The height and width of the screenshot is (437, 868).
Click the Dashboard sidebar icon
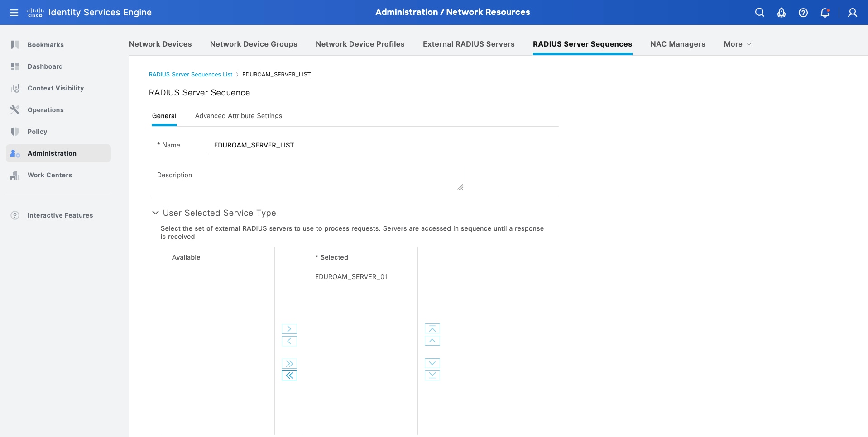tap(15, 66)
